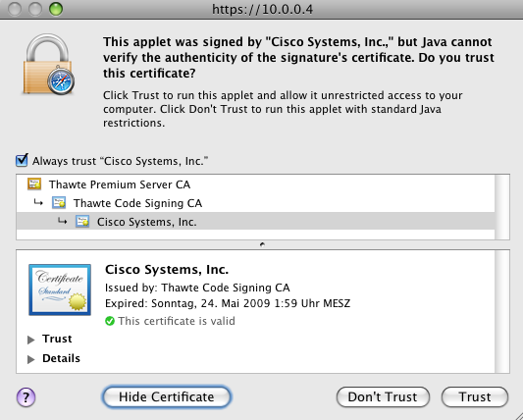Expand the Details disclosure triangle
The height and width of the screenshot is (420, 523).
click(31, 359)
